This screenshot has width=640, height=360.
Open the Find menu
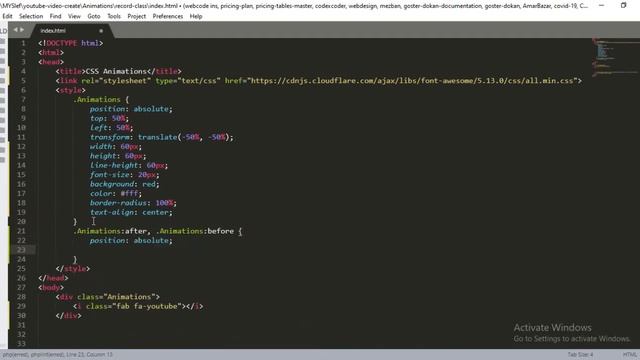(56, 16)
